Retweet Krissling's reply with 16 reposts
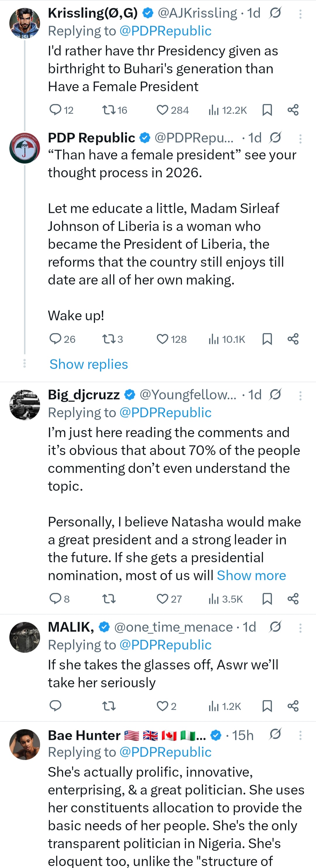 [x=109, y=110]
